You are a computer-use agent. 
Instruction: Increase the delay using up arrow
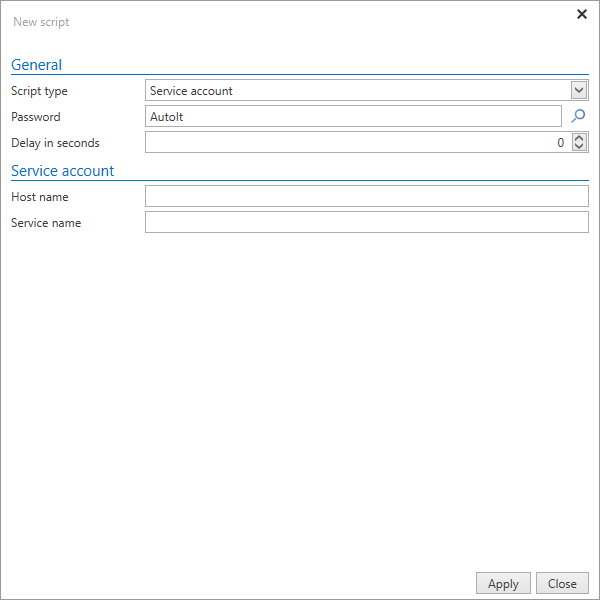(579, 138)
